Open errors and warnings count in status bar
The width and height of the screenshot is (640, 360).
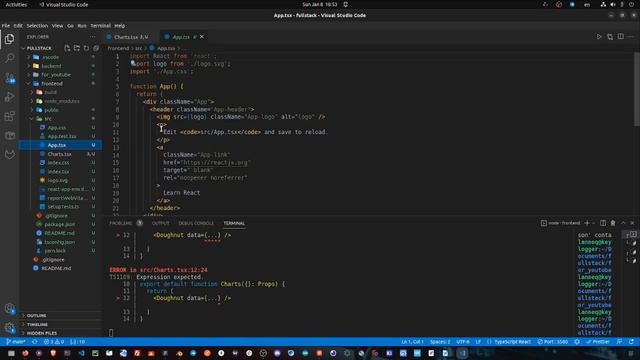coord(54,342)
